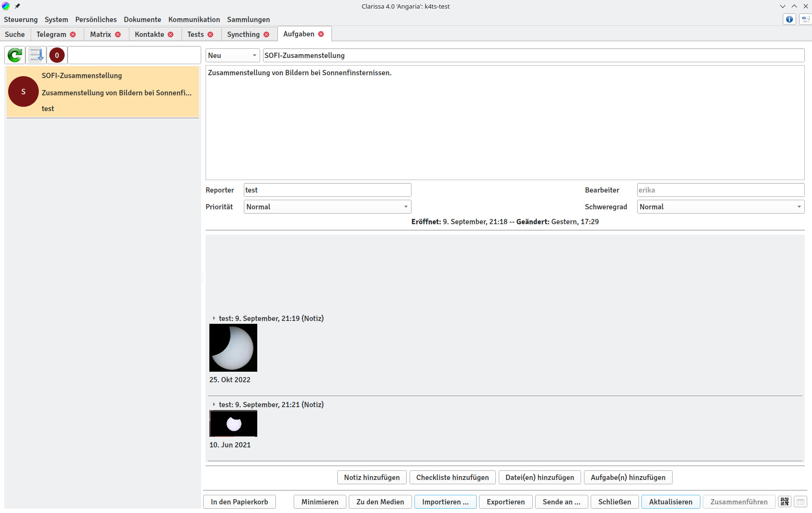Close the Syncthing tab
Image resolution: width=812 pixels, height=513 pixels.
pos(266,34)
